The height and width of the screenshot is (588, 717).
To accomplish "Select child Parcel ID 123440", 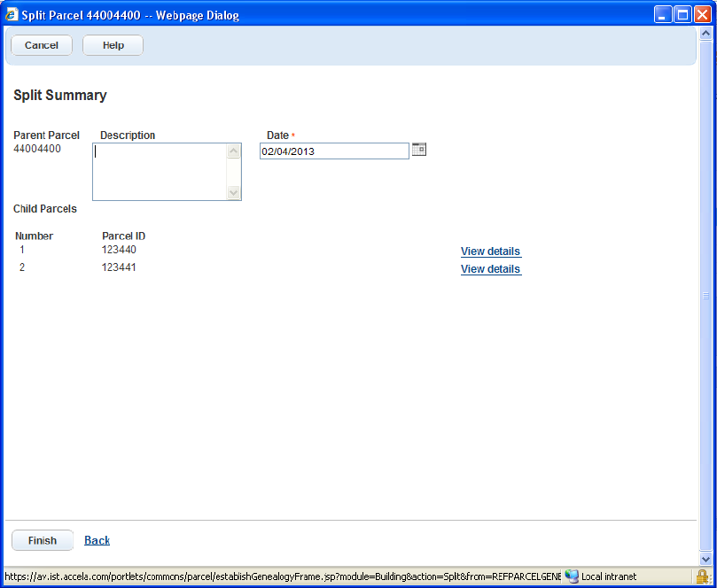I will (x=119, y=250).
